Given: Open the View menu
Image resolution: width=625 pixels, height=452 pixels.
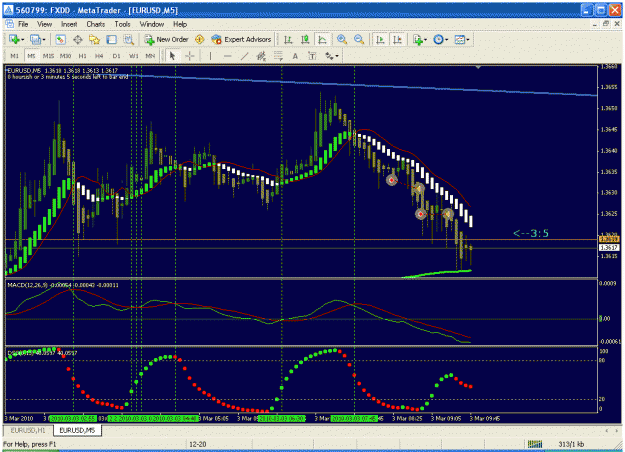Looking at the screenshot, I should pyautogui.click(x=44, y=24).
